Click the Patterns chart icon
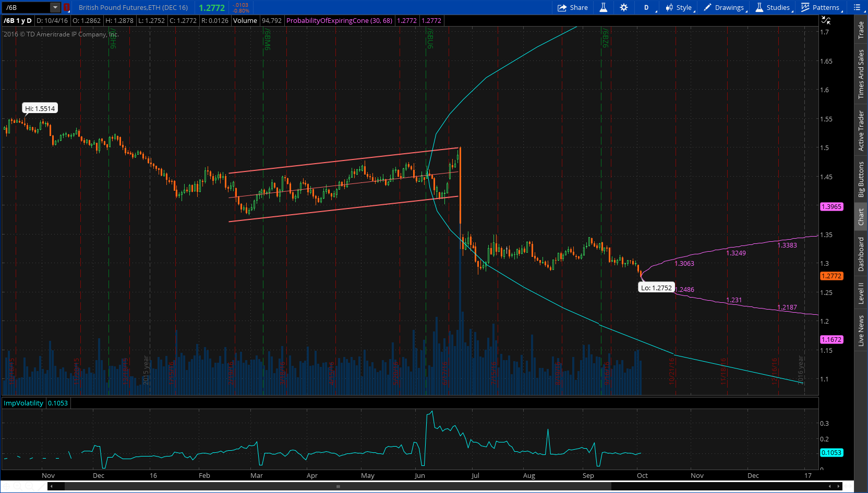Viewport: 868px width, 493px height. [805, 7]
